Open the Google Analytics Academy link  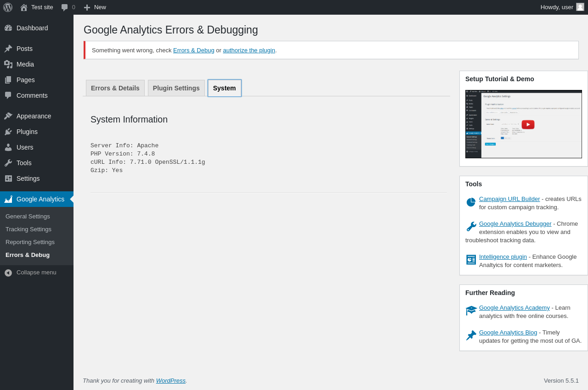[x=514, y=308]
